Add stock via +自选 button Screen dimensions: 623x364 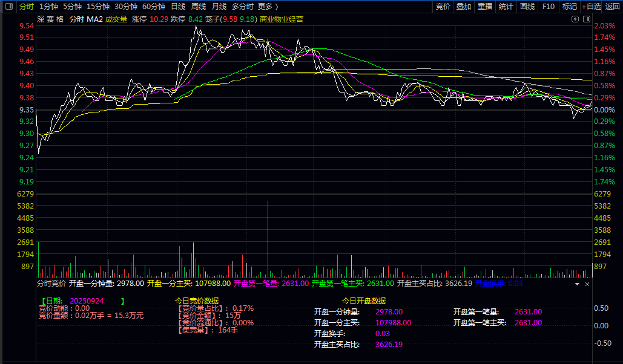tap(592, 7)
